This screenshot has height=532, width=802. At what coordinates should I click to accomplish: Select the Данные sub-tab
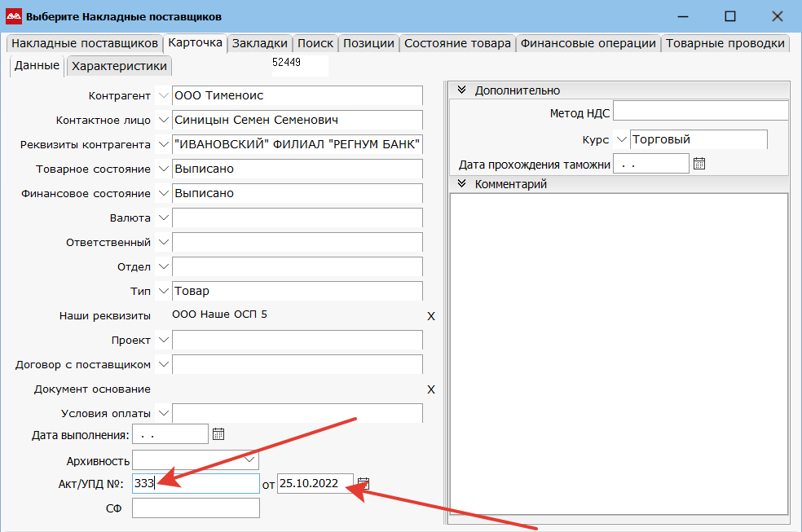point(37,66)
